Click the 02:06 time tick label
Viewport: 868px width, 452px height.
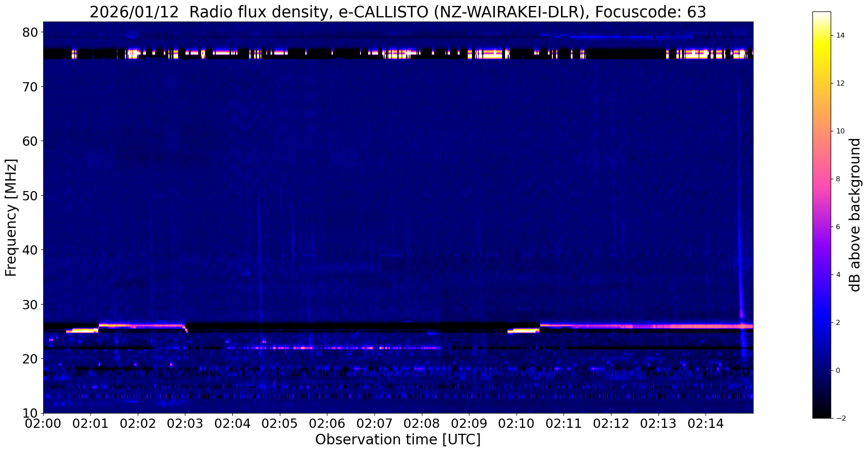[327, 423]
